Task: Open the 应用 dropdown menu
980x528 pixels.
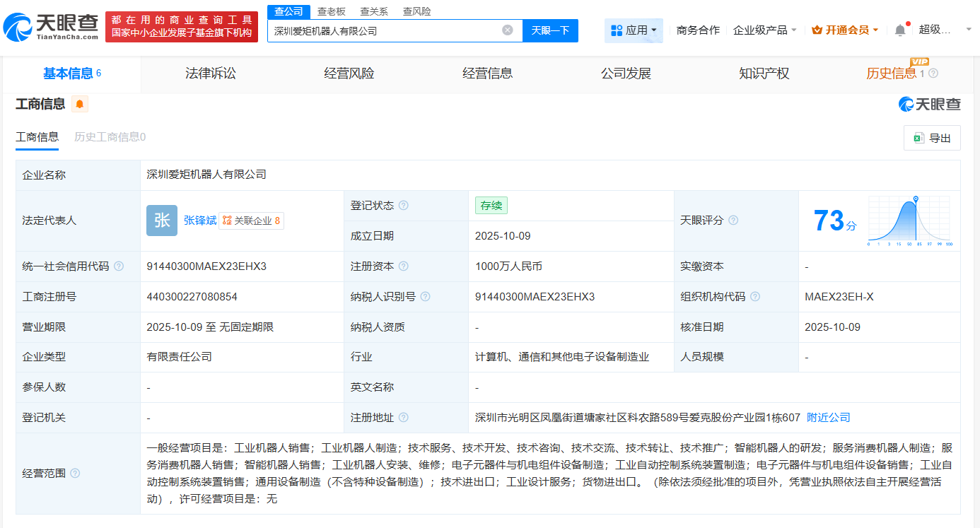Action: point(634,30)
